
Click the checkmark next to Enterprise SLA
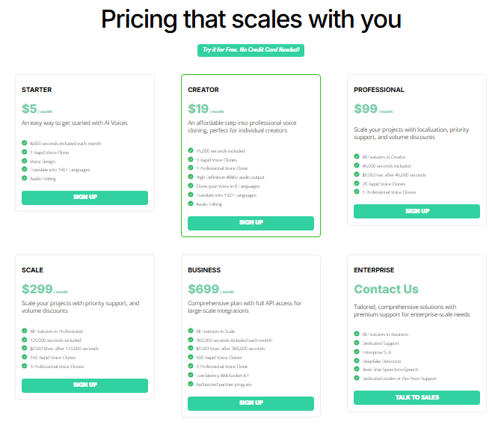(357, 352)
